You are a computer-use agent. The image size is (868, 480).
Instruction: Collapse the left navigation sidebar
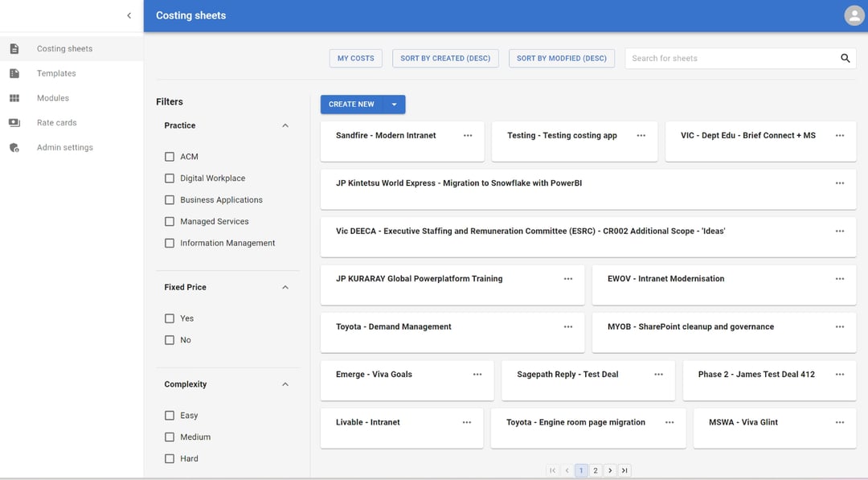click(x=129, y=15)
